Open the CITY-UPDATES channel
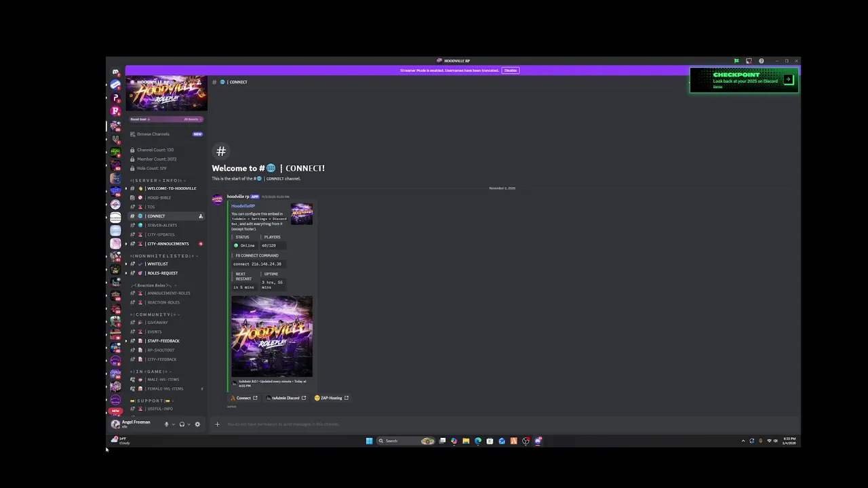The width and height of the screenshot is (868, 488). click(166, 235)
